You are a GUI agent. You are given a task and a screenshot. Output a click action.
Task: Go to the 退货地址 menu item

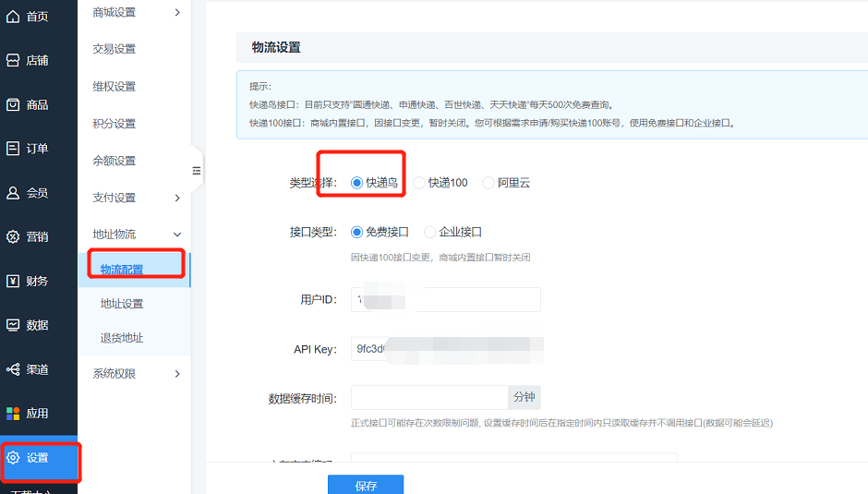[122, 338]
